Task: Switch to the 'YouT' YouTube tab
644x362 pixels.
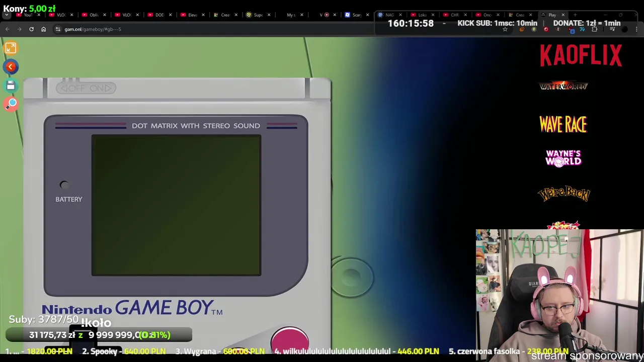Action: tap(27, 15)
